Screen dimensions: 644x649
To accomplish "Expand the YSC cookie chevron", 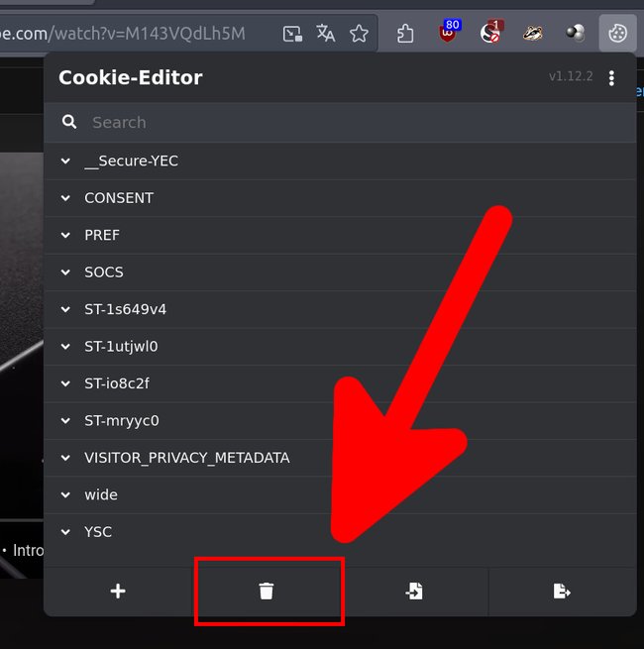I will click(x=65, y=532).
